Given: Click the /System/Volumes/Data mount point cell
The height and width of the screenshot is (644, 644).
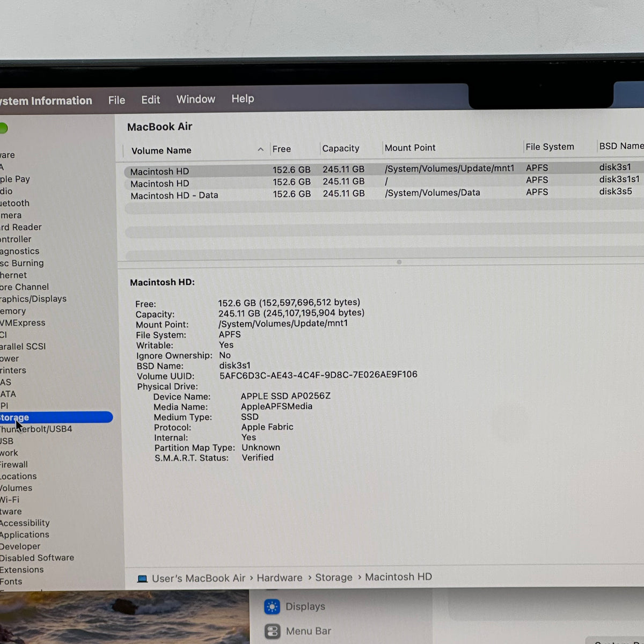Looking at the screenshot, I should 433,193.
